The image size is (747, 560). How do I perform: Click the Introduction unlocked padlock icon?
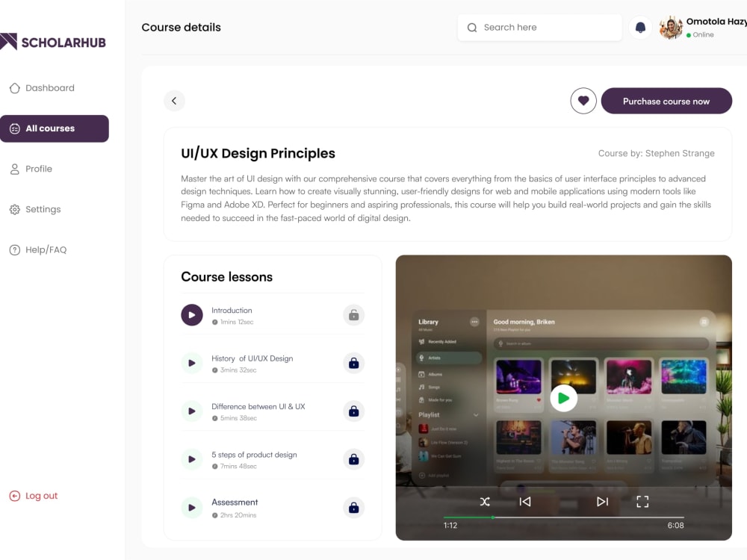(x=353, y=315)
